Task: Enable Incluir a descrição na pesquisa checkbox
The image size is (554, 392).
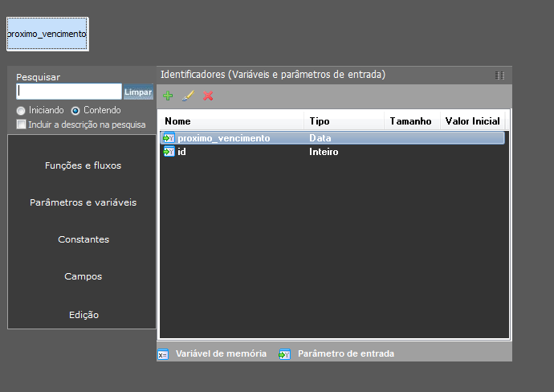Action: (22, 125)
